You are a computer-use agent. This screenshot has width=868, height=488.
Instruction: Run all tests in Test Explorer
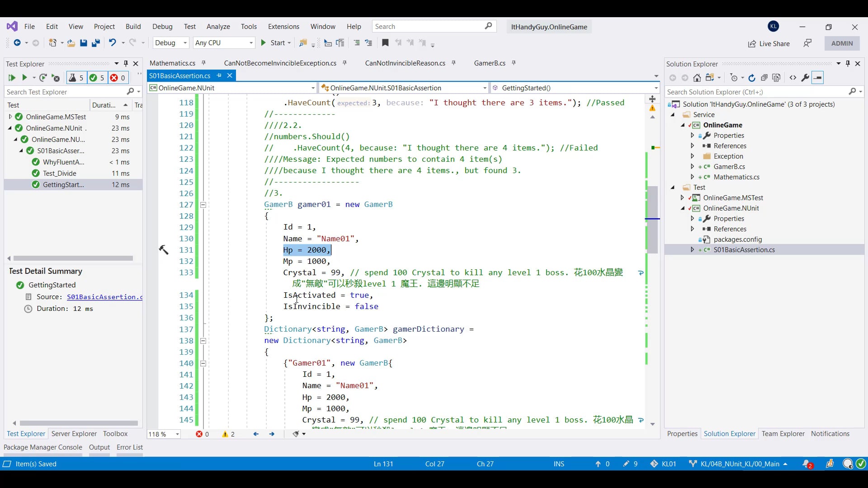point(12,78)
